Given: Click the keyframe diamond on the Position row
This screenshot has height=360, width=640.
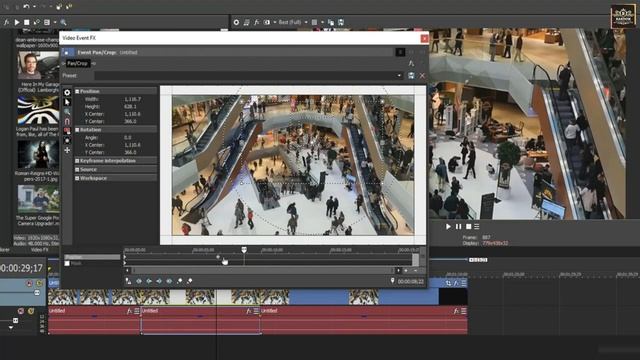Looking at the screenshot, I should pos(218,257).
